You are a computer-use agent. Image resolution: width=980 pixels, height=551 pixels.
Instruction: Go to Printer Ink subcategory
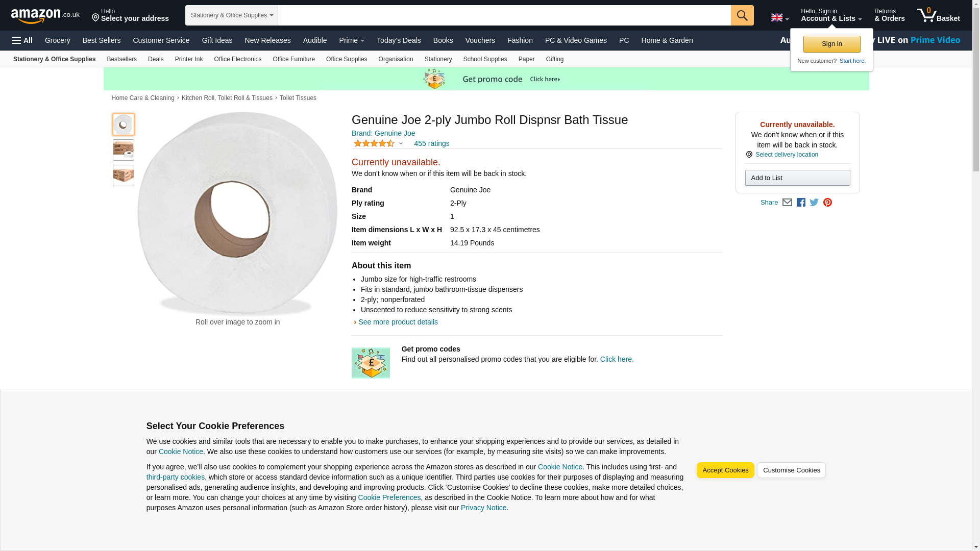(x=188, y=59)
